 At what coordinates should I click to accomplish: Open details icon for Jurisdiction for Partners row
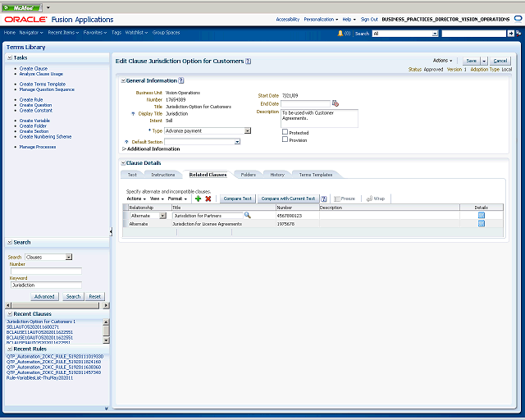point(482,216)
